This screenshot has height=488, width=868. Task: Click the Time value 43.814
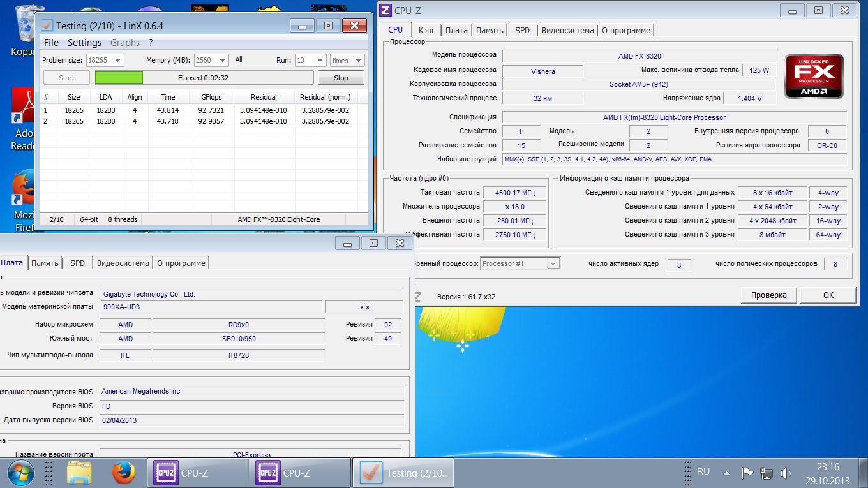(168, 110)
